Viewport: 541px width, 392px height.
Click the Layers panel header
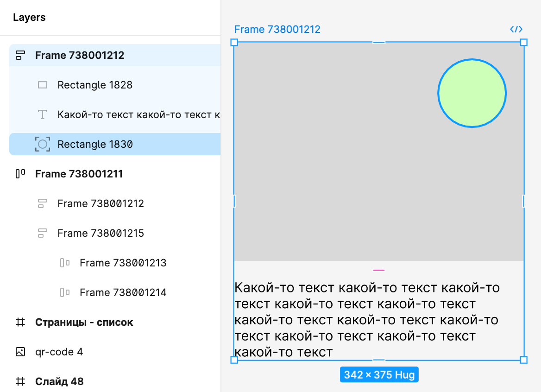[29, 18]
